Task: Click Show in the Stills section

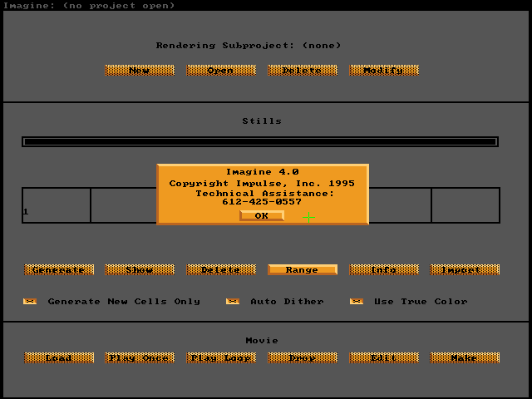Action: pos(140,269)
